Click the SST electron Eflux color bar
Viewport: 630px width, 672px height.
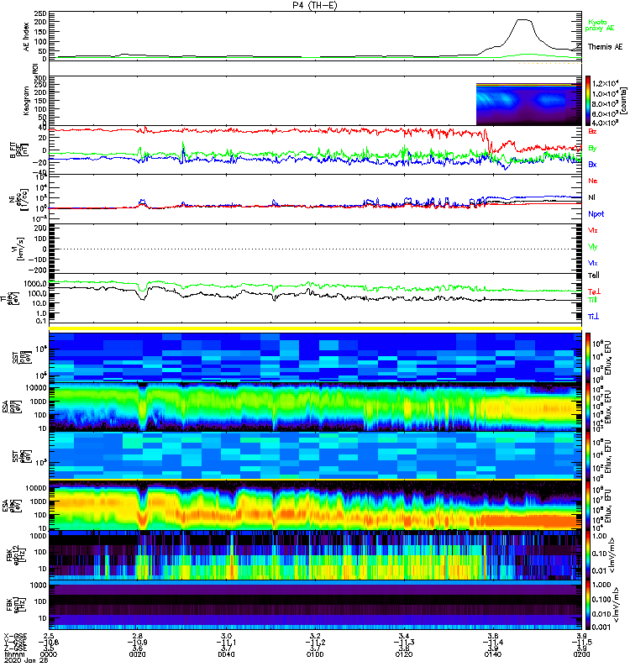(x=588, y=456)
